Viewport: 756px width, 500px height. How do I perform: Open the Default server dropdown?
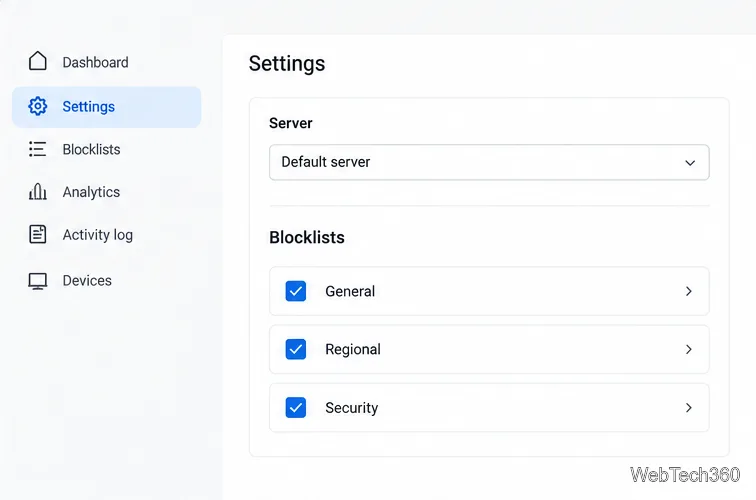(489, 162)
